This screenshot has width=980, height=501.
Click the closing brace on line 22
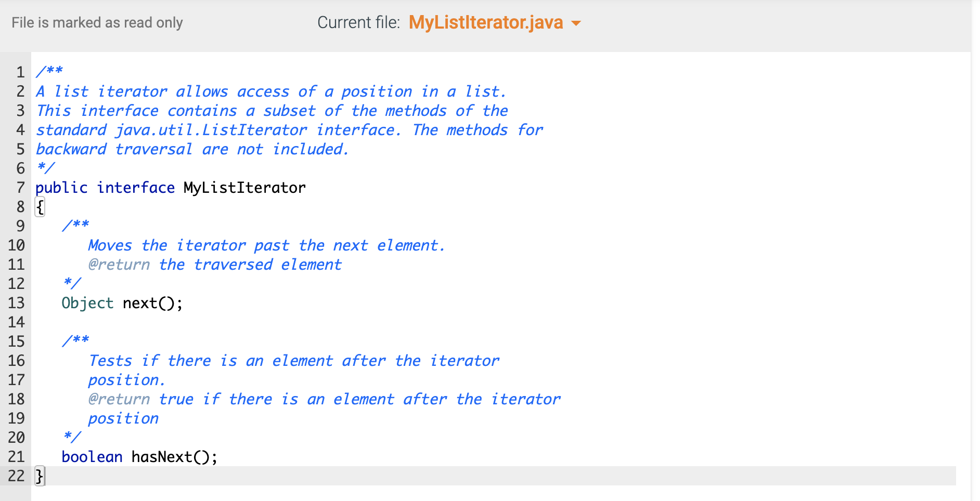click(x=39, y=476)
